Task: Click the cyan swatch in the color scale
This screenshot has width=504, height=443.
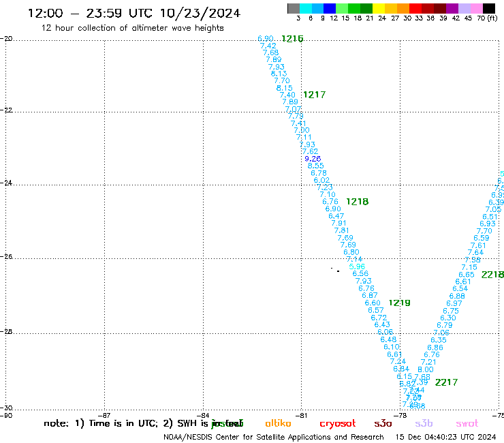Action: pyautogui.click(x=306, y=8)
